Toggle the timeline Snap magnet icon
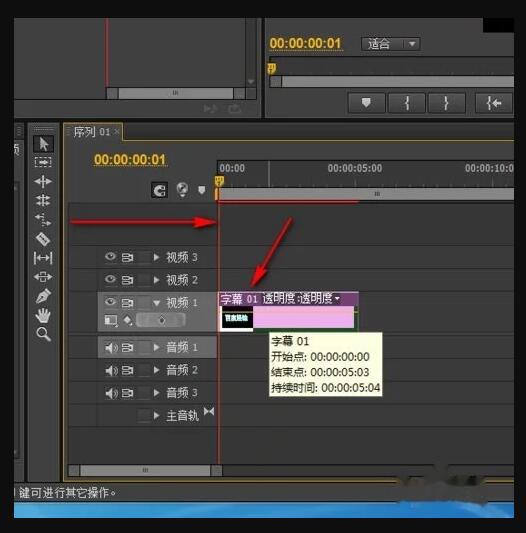 coord(159,190)
